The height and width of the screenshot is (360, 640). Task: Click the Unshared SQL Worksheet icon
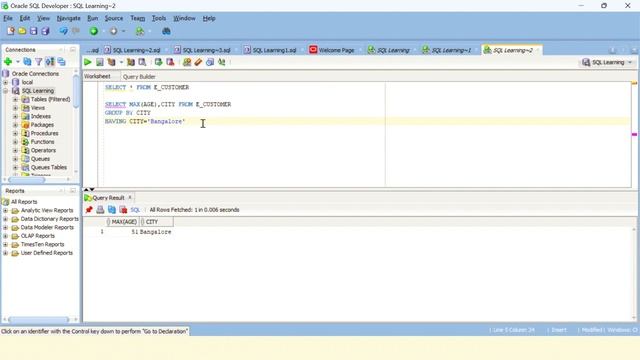tap(187, 62)
